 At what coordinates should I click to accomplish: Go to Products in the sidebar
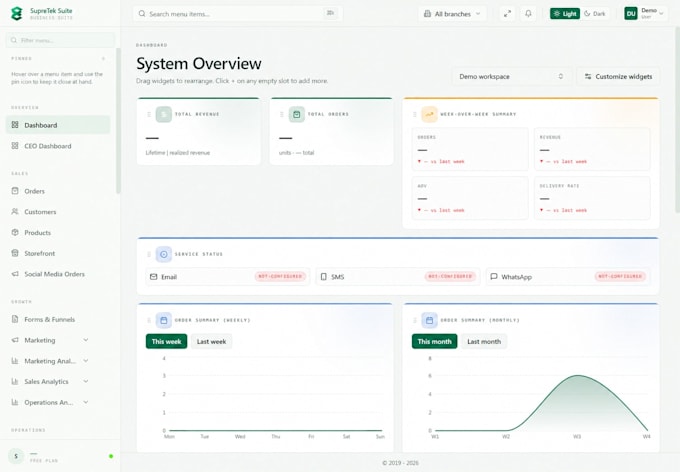58,233
